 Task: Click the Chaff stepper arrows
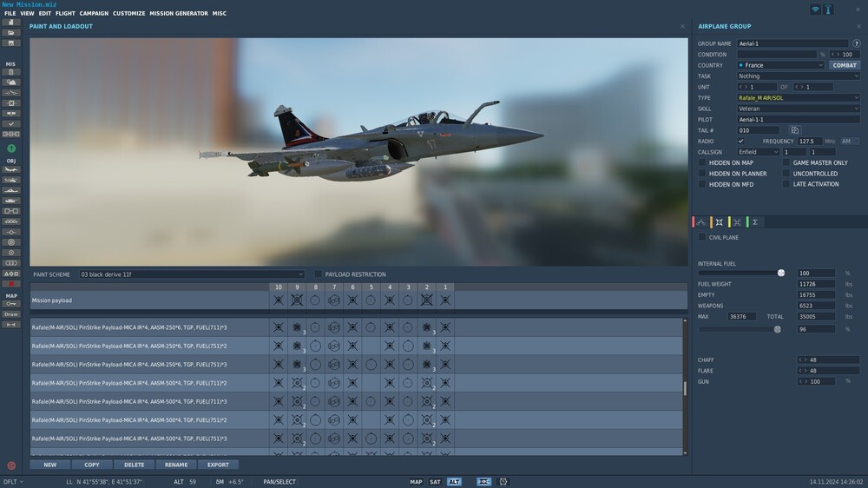[x=803, y=360]
